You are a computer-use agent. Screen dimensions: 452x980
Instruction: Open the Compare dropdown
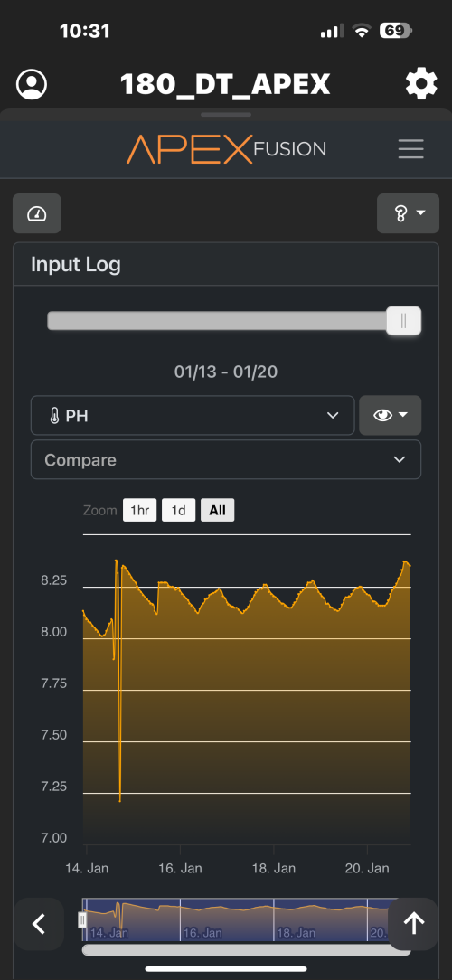point(226,460)
